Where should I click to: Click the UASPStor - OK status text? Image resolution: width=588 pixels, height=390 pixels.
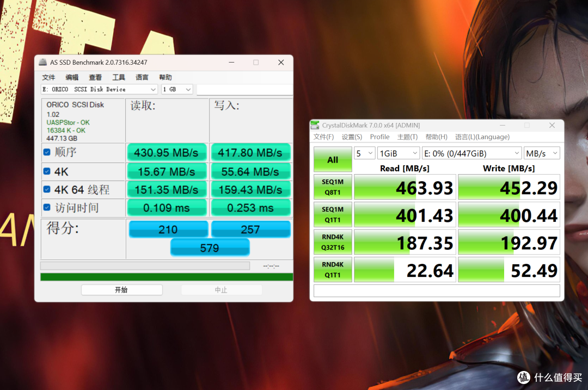(x=68, y=122)
